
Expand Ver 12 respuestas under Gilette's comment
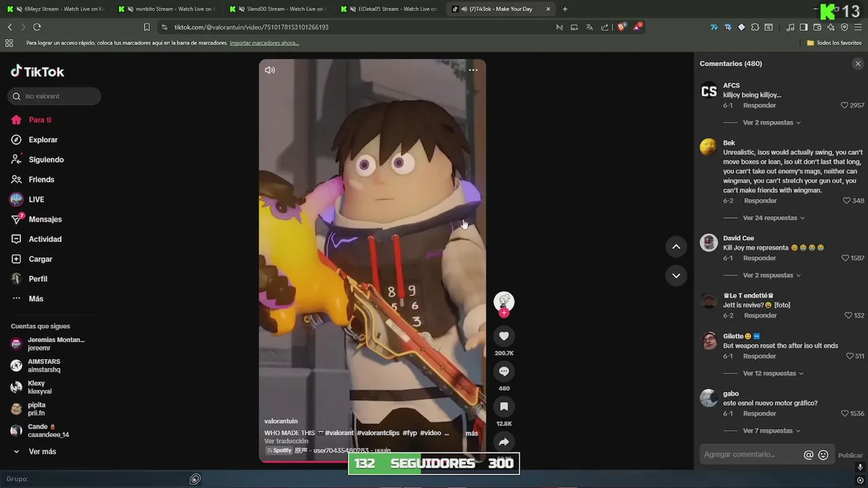[x=773, y=373]
